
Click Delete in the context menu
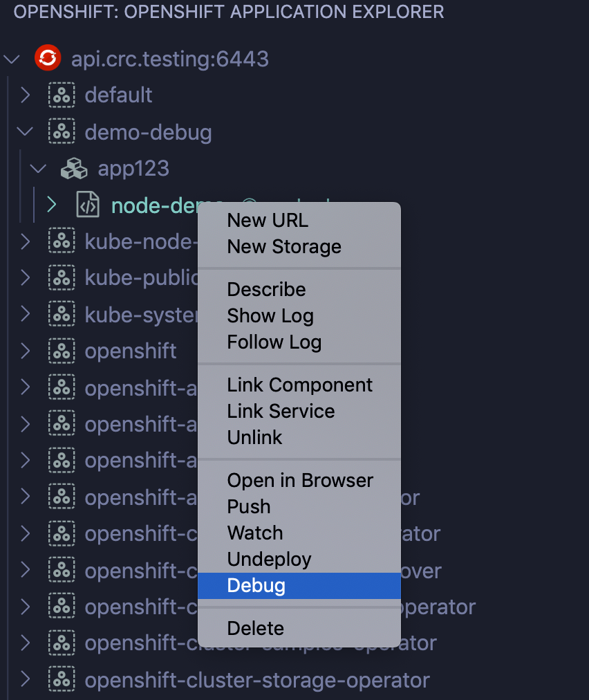pos(256,629)
